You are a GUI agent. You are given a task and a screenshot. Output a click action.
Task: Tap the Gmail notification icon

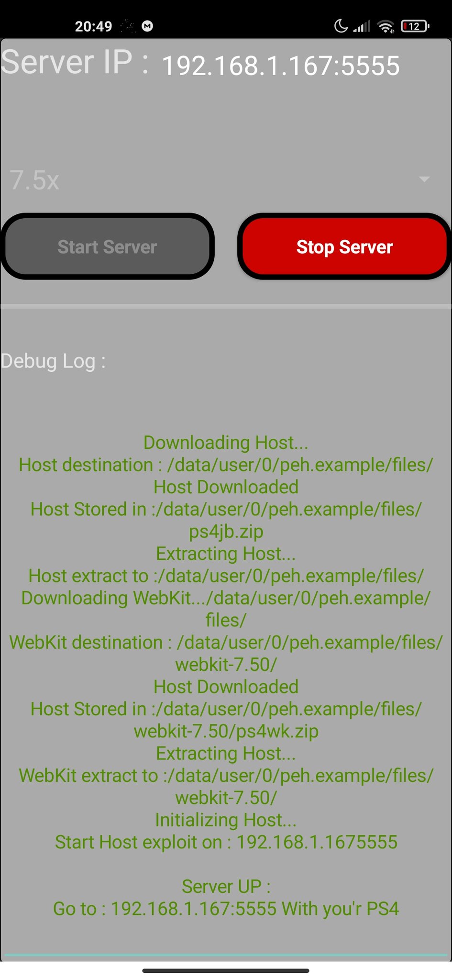[148, 26]
